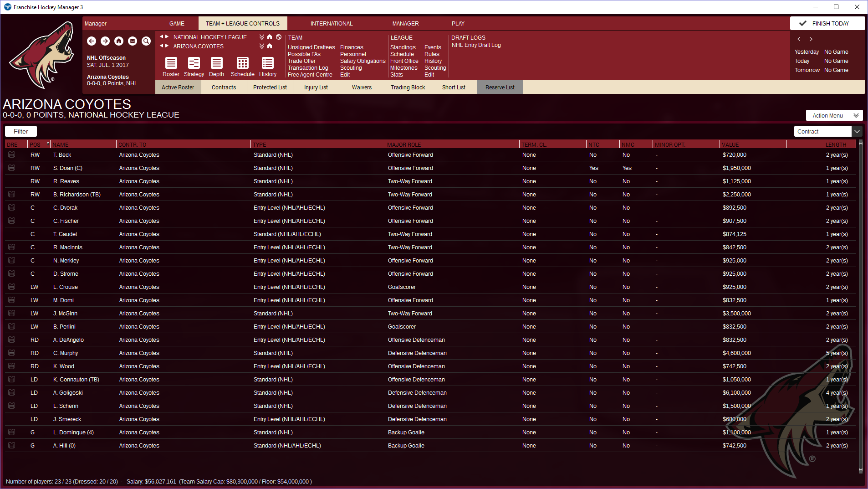This screenshot has width=868, height=489.
Task: Click the FINISH TODAY button
Action: (827, 24)
